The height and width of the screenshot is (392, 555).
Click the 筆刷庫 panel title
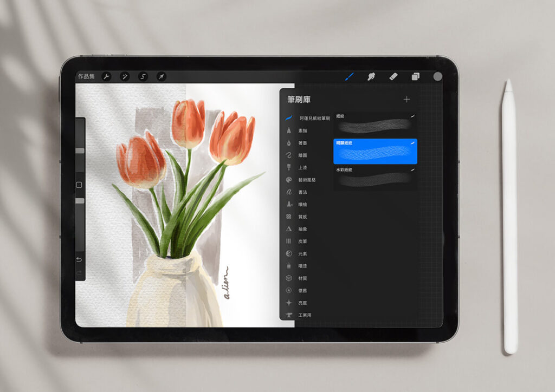pos(299,100)
